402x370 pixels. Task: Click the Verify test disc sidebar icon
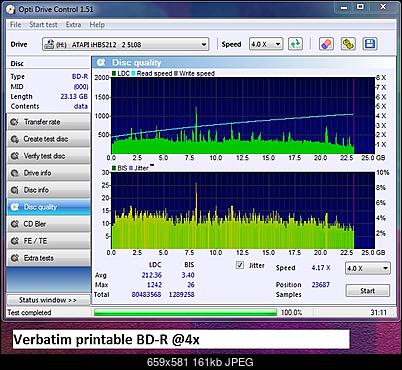(14, 156)
